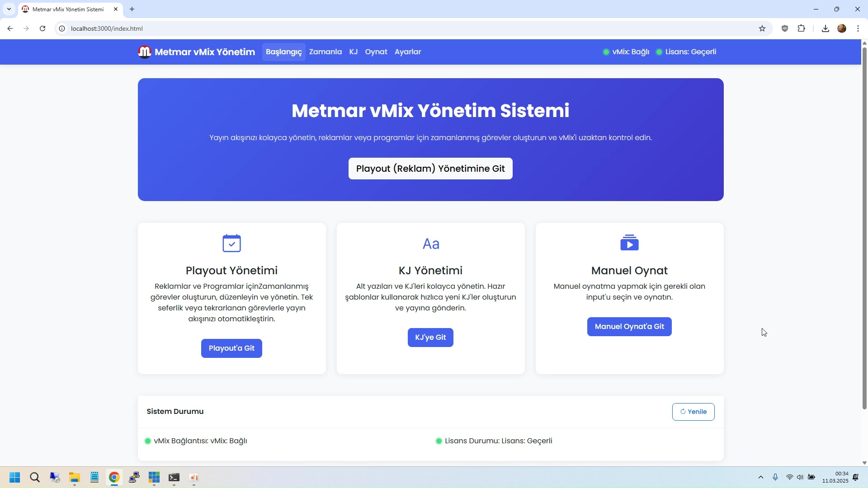Click the Playout'a Git button
868x488 pixels.
[231, 348]
